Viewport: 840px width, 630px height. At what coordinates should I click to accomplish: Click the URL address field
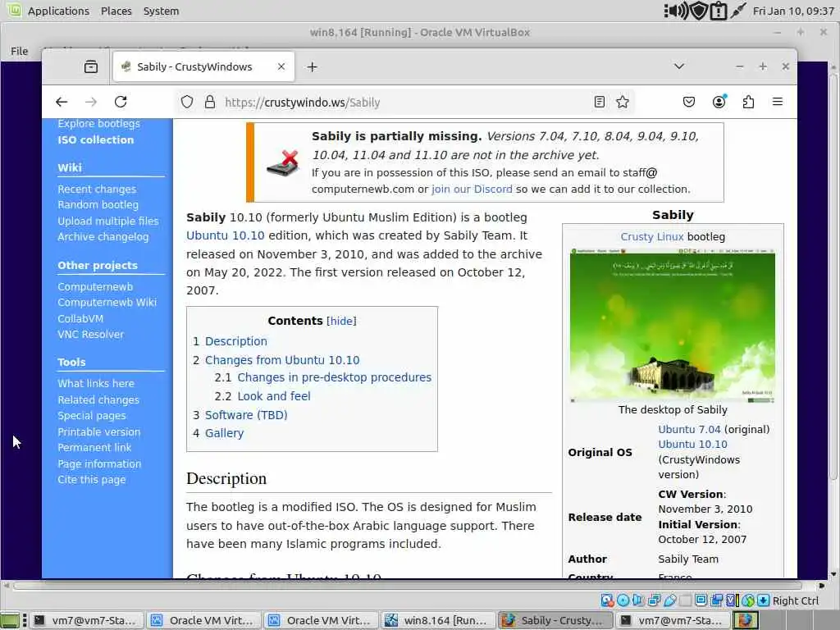tap(404, 102)
